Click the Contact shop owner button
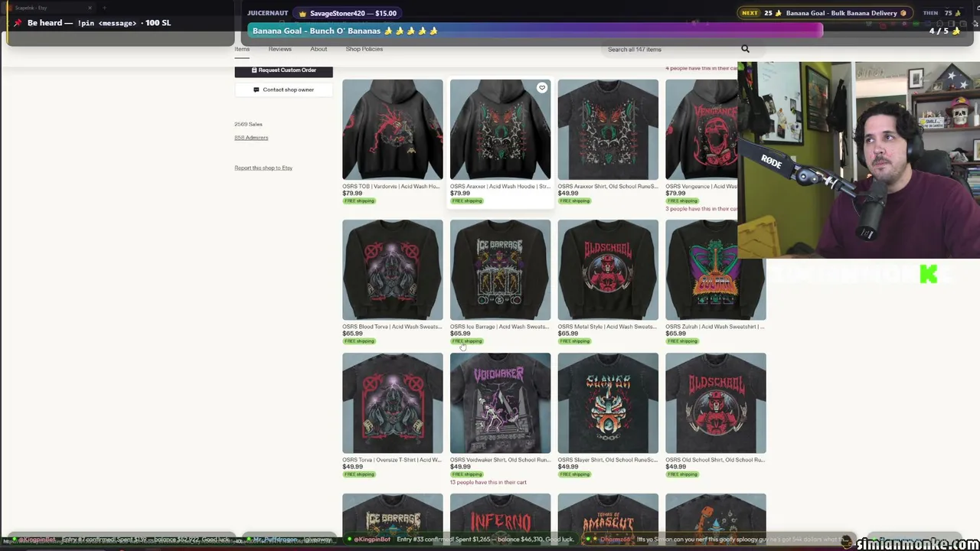This screenshot has width=980, height=551. pyautogui.click(x=283, y=90)
